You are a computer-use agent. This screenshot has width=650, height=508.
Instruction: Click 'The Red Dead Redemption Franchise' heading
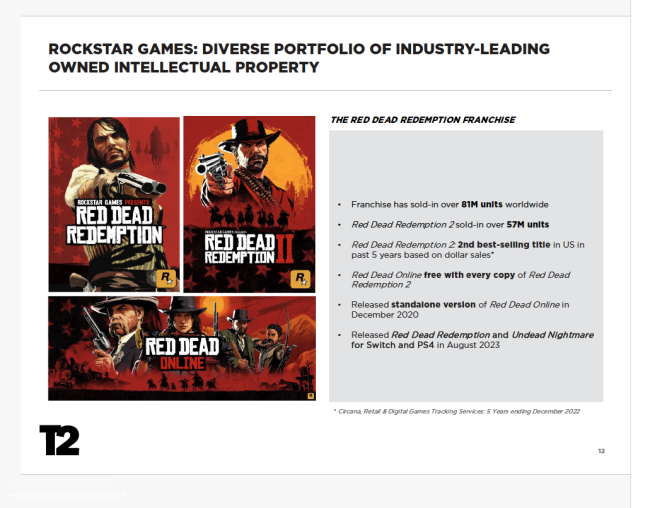(x=423, y=120)
